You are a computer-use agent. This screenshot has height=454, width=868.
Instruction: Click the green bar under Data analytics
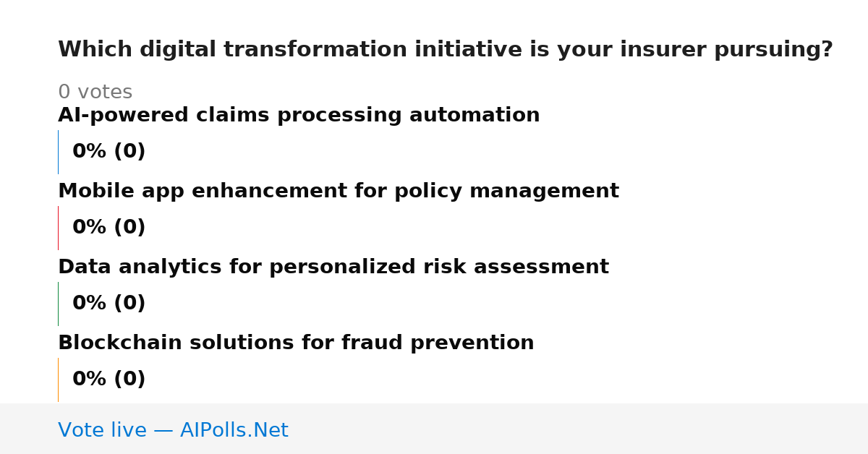[59, 304]
